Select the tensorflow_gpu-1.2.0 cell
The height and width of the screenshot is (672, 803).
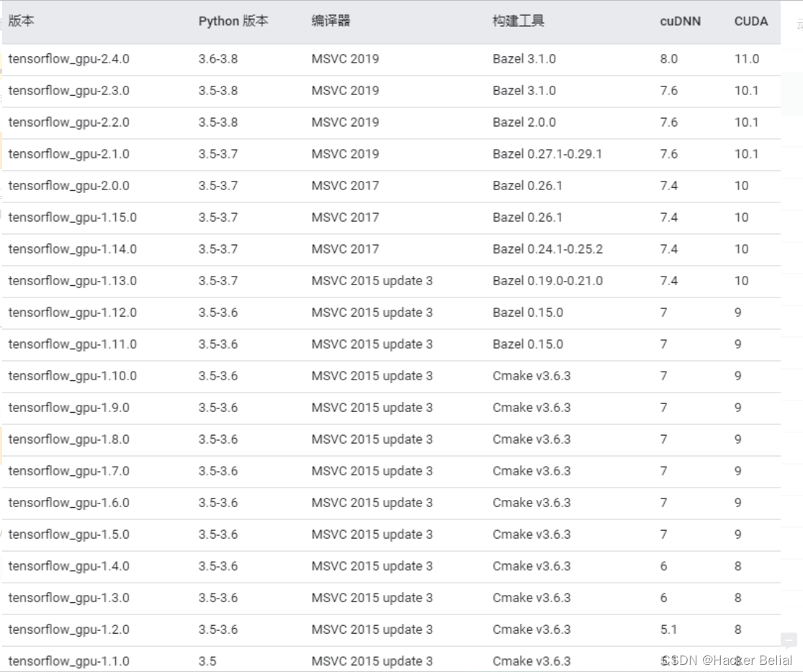[x=68, y=630]
